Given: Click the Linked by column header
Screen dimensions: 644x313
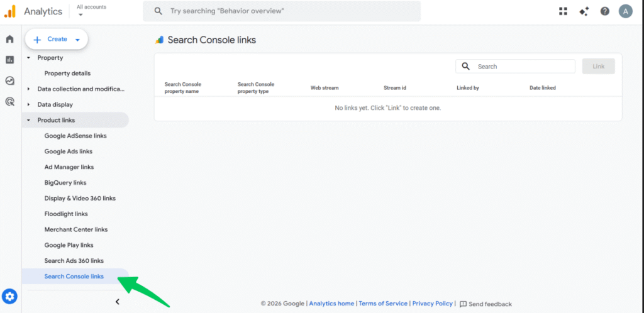Looking at the screenshot, I should pos(468,88).
